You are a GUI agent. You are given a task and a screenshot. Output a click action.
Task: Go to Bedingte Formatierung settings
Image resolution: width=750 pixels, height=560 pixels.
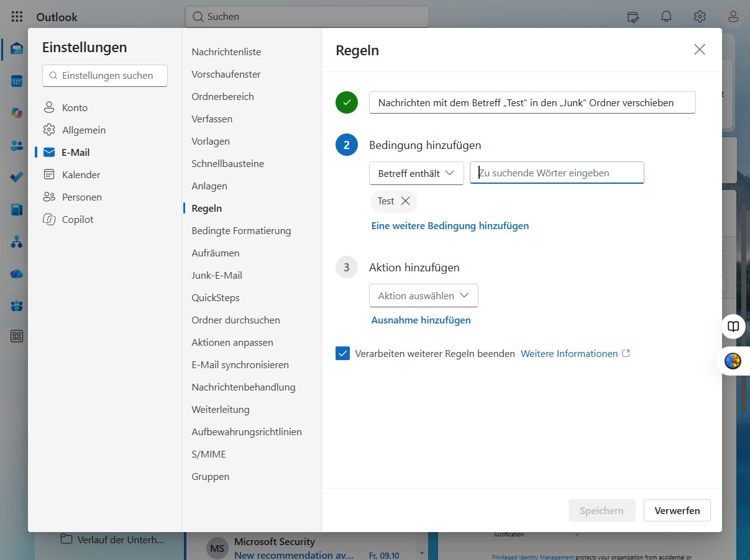[x=241, y=230]
